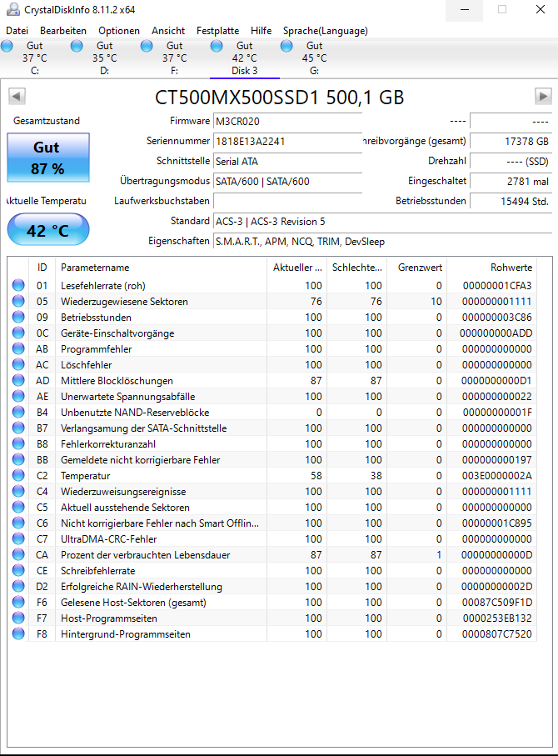
Task: Click the Grenzwert column header
Action: coord(417,267)
